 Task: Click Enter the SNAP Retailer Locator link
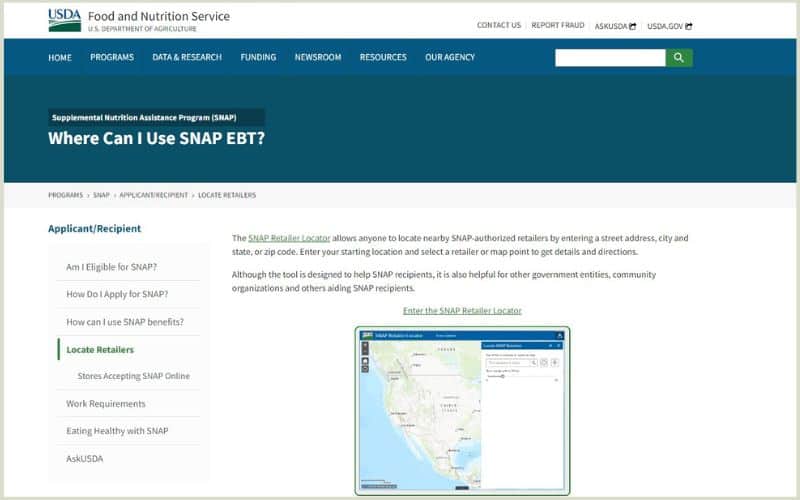(x=462, y=311)
